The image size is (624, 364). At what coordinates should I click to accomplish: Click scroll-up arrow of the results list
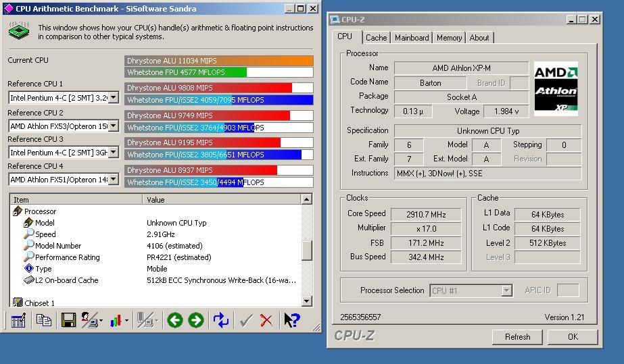(306, 199)
